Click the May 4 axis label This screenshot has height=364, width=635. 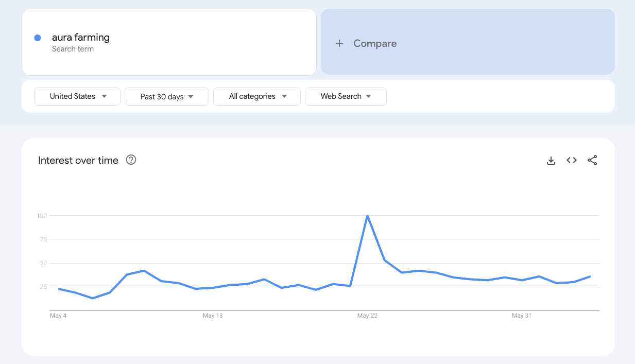(x=58, y=316)
